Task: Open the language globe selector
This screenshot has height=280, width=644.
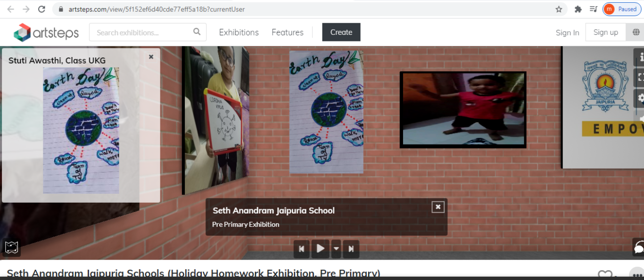Action: click(x=635, y=32)
